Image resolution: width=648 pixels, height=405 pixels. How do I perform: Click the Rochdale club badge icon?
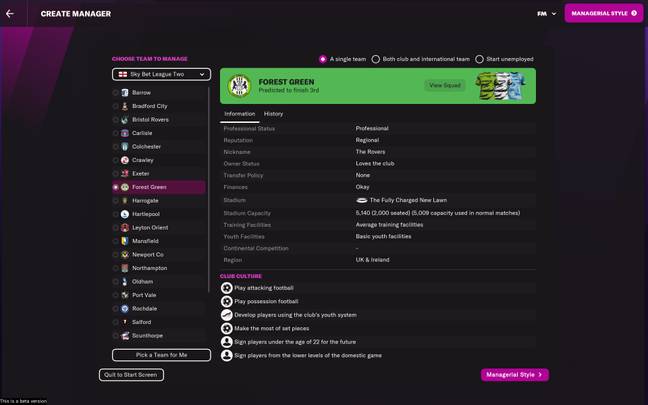click(x=125, y=309)
